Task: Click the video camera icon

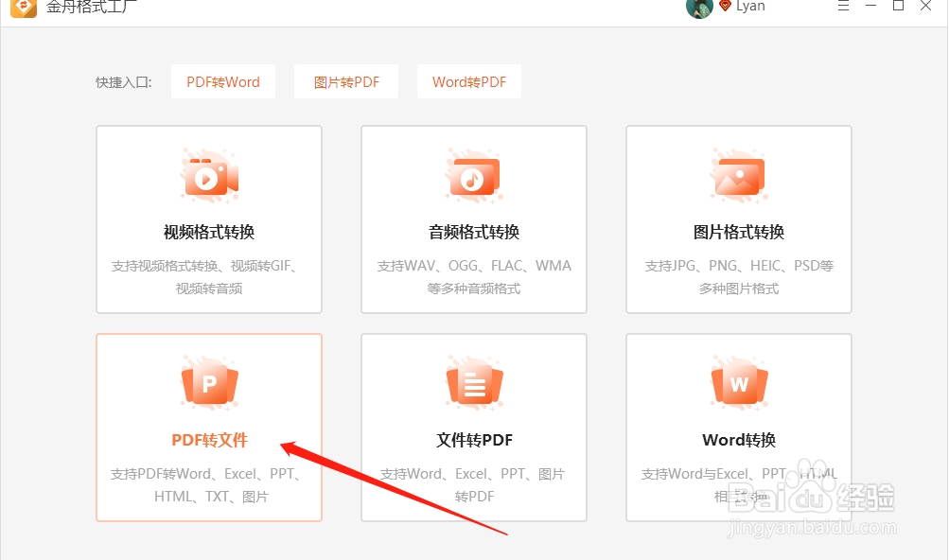Action: [209, 176]
